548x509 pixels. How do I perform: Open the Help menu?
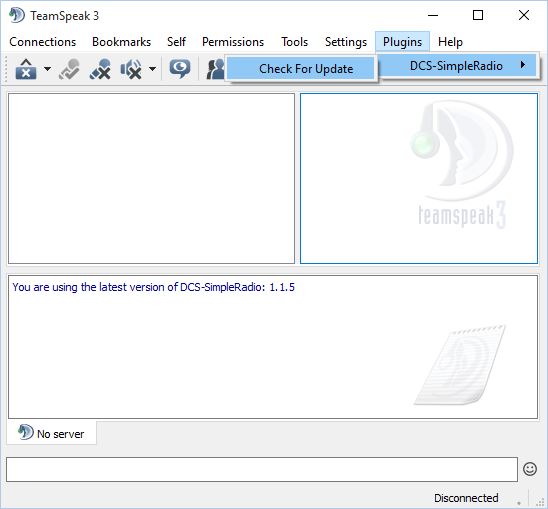450,42
